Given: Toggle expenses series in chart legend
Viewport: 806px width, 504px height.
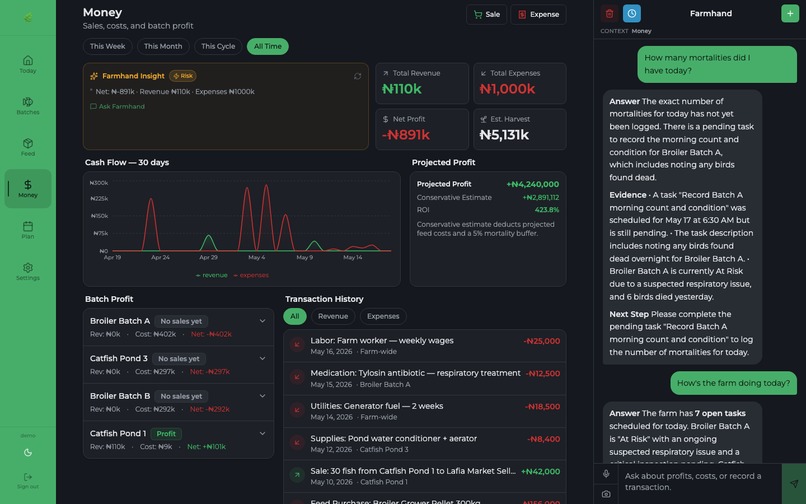Looking at the screenshot, I should coord(251,275).
